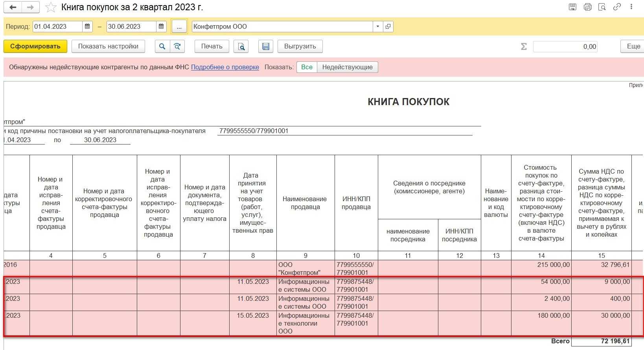Open print preview icon next to Печать
644x350 pixels.
click(x=241, y=46)
